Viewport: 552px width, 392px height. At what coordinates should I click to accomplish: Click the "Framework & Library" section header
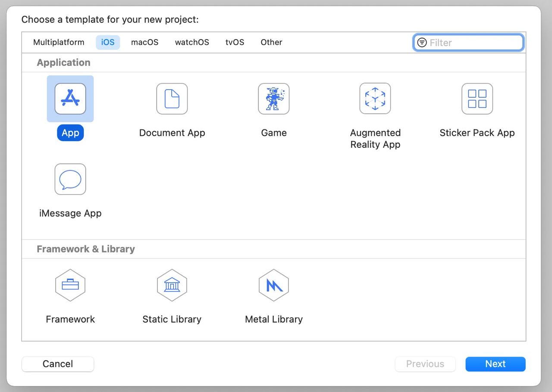tap(86, 249)
